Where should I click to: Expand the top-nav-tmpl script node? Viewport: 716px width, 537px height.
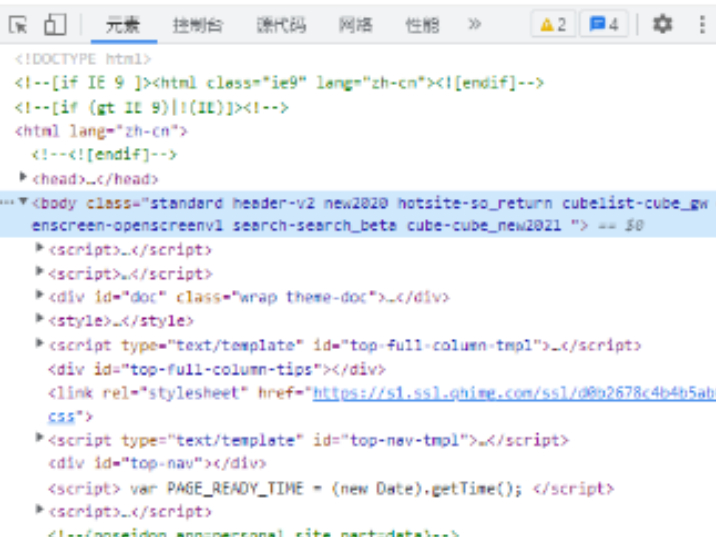(x=39, y=438)
